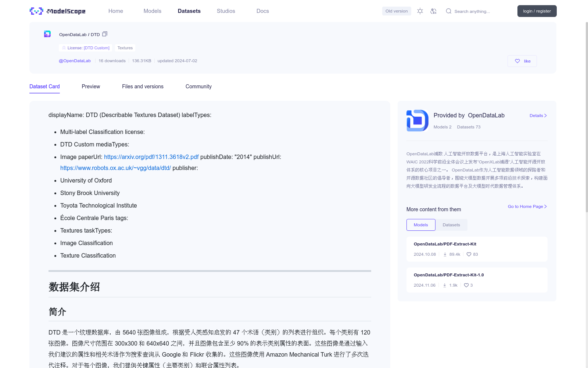
Task: Switch to Files and versions tab
Action: click(143, 86)
